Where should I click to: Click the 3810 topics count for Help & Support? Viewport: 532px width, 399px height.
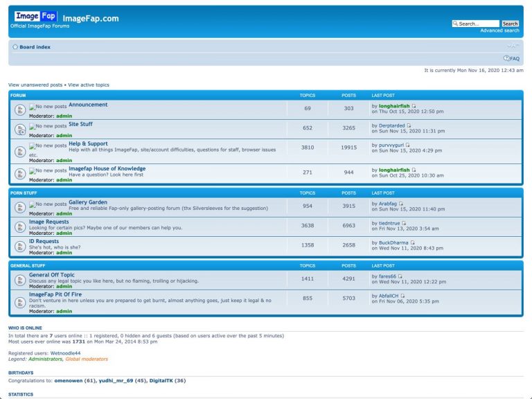pyautogui.click(x=308, y=148)
